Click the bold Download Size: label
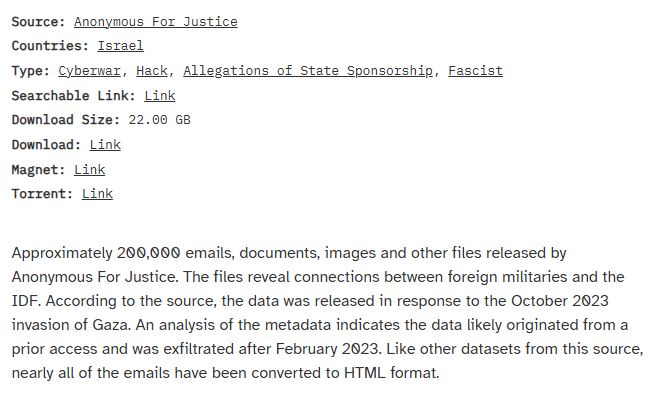Screen dimensions: 671x395 [x=66, y=120]
